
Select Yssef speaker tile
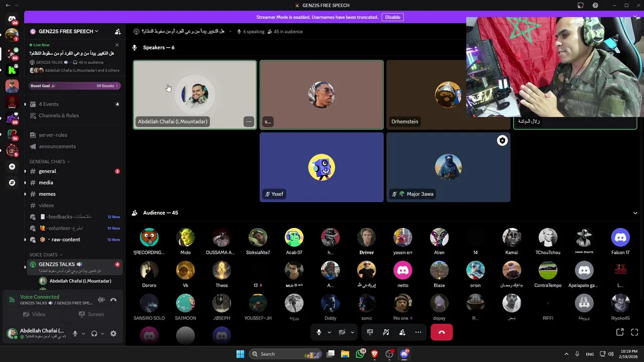[321, 167]
